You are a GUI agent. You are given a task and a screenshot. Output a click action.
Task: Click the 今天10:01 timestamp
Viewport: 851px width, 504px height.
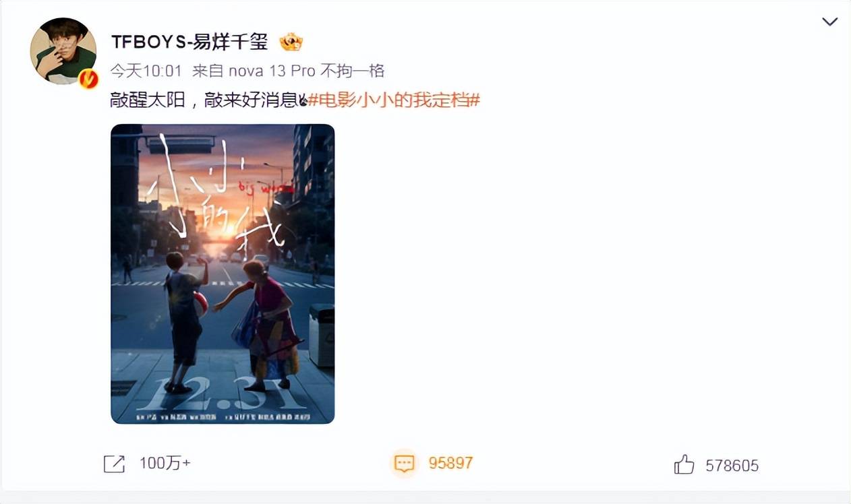coord(146,71)
